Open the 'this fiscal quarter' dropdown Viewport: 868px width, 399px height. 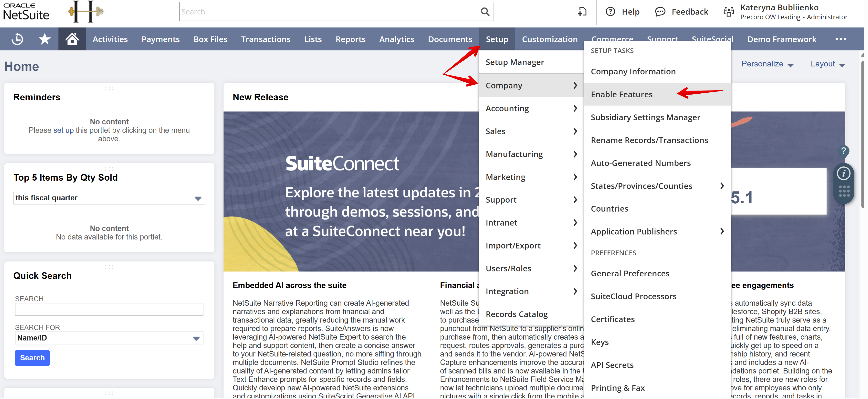point(109,198)
